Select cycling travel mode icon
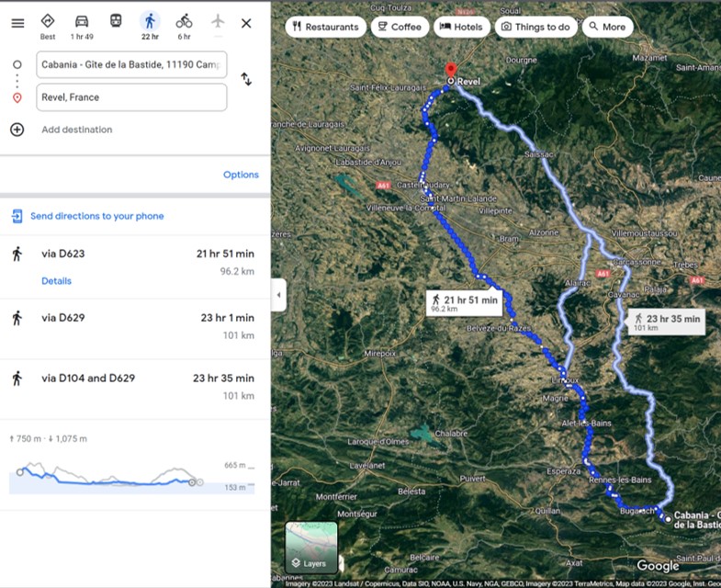 [x=184, y=22]
